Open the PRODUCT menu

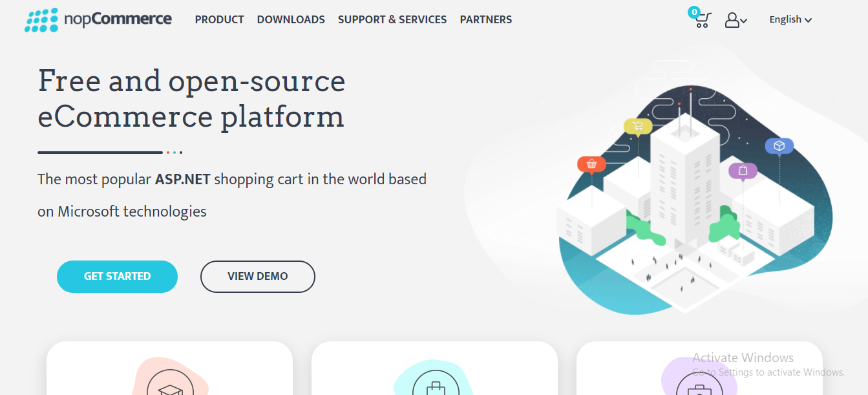[220, 20]
